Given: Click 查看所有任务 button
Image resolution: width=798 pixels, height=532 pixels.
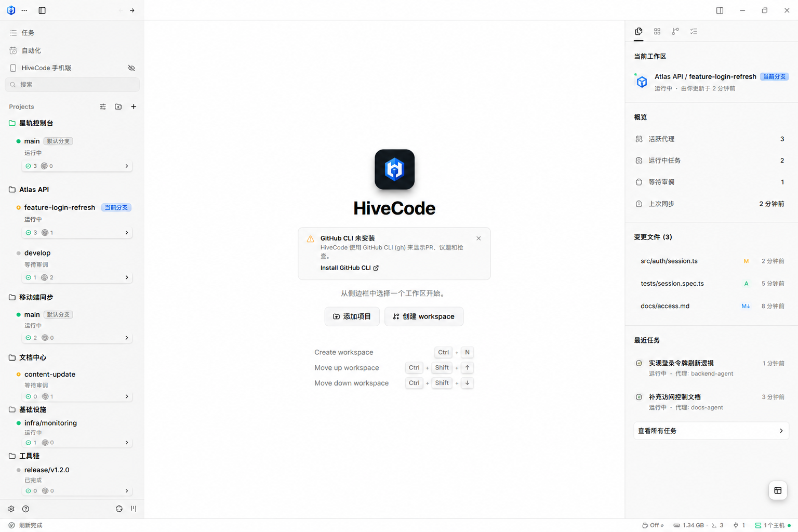Looking at the screenshot, I should coord(711,431).
